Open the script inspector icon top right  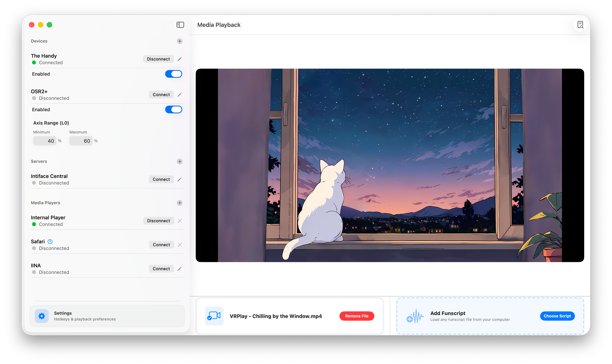tap(580, 24)
